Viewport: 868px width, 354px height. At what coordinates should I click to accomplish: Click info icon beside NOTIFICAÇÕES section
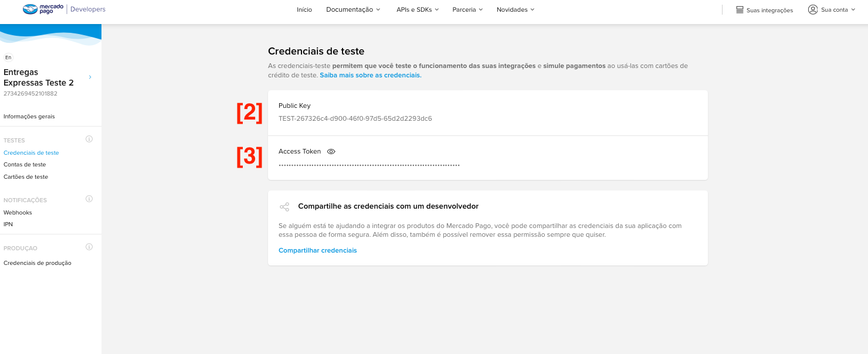(x=89, y=199)
